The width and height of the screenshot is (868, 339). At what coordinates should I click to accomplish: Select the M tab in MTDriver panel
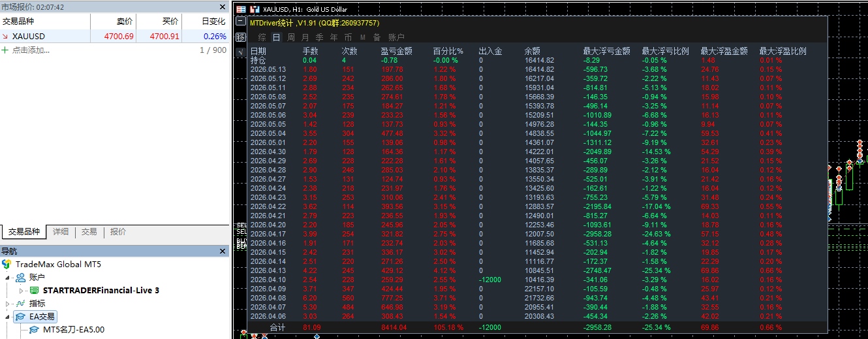[363, 37]
